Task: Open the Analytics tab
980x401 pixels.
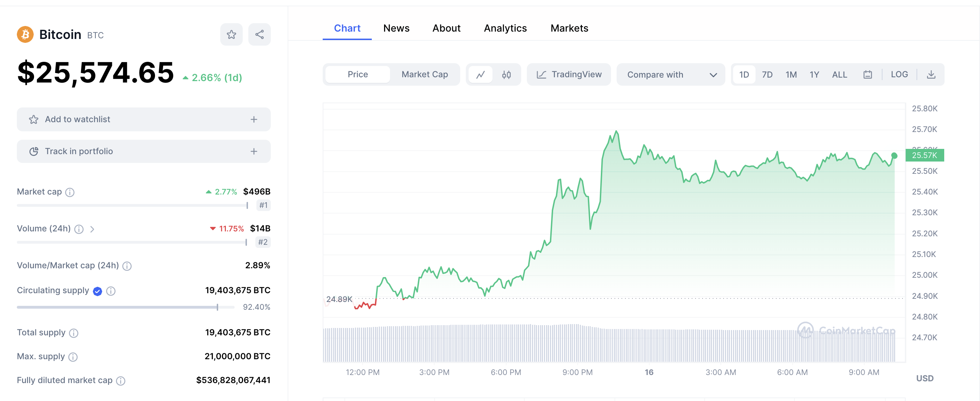Action: 505,28
